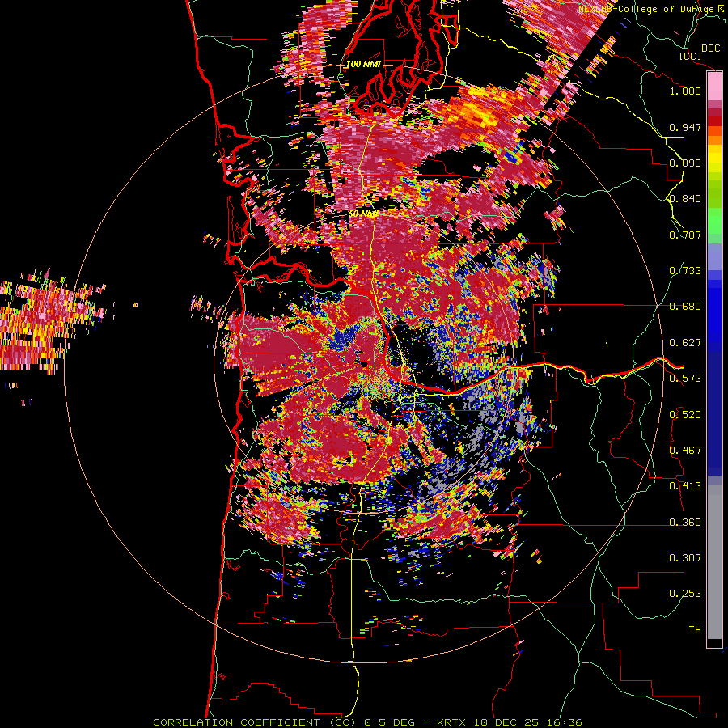Select the 0.893 legend value

685,163
